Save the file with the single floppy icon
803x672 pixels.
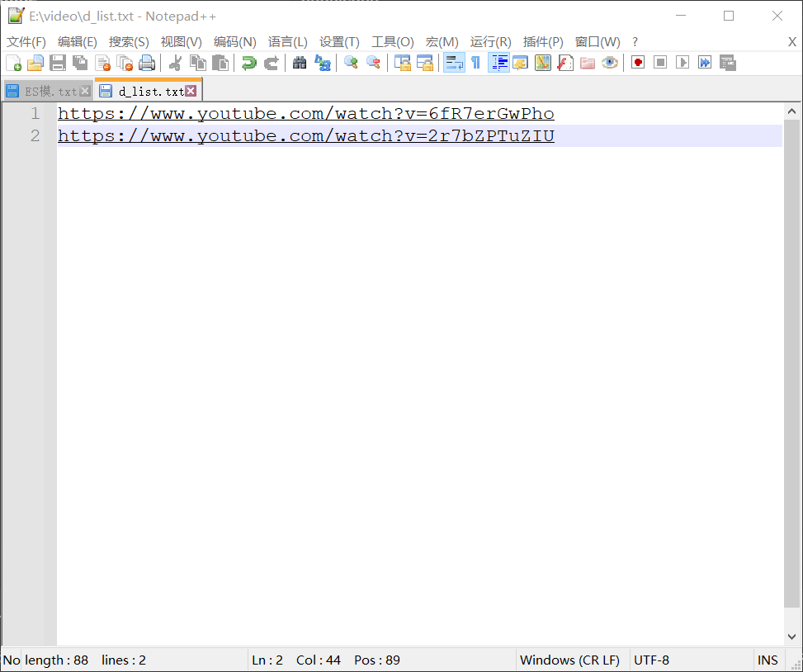pos(58,63)
